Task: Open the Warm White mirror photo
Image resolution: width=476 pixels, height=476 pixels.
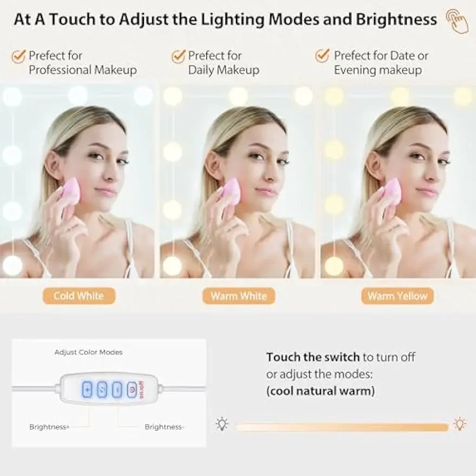Action: tap(237, 181)
